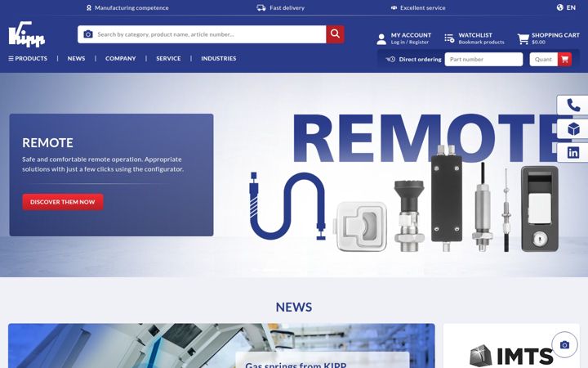Click the Direct ordering label
Viewport: 588px width, 368px height.
click(420, 60)
